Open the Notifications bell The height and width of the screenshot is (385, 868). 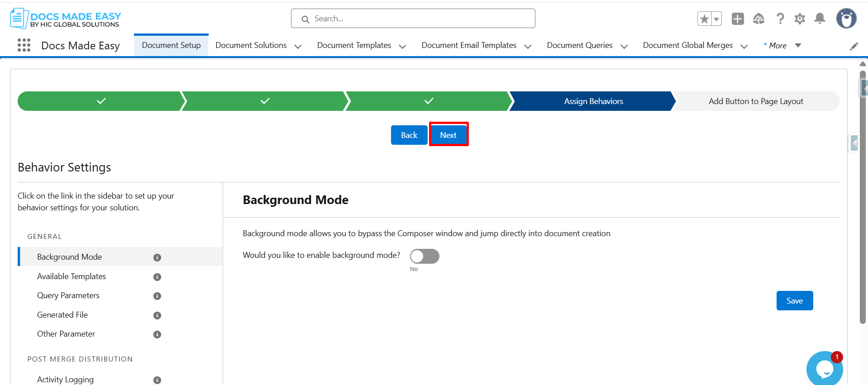(x=820, y=19)
